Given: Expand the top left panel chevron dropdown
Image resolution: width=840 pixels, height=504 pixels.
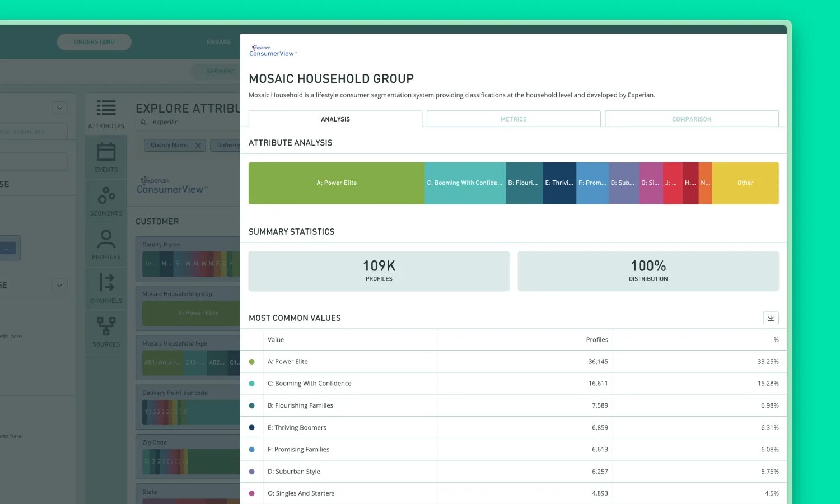Looking at the screenshot, I should tap(59, 108).
